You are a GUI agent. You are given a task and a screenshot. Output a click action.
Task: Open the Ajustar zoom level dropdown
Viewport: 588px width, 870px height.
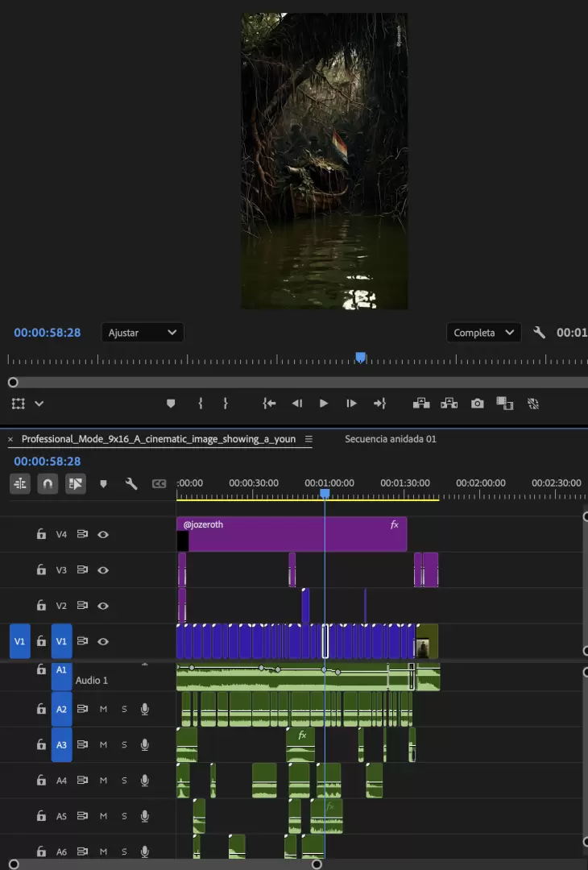[143, 333]
